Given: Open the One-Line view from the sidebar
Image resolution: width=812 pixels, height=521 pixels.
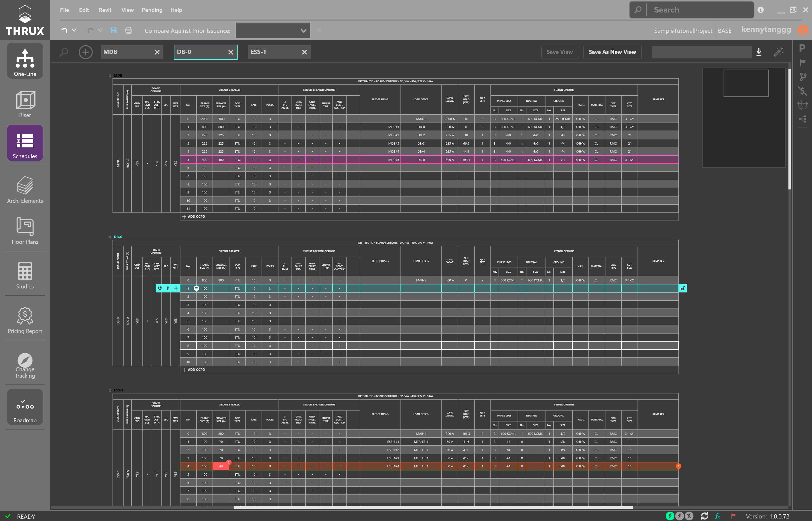Looking at the screenshot, I should (25, 61).
